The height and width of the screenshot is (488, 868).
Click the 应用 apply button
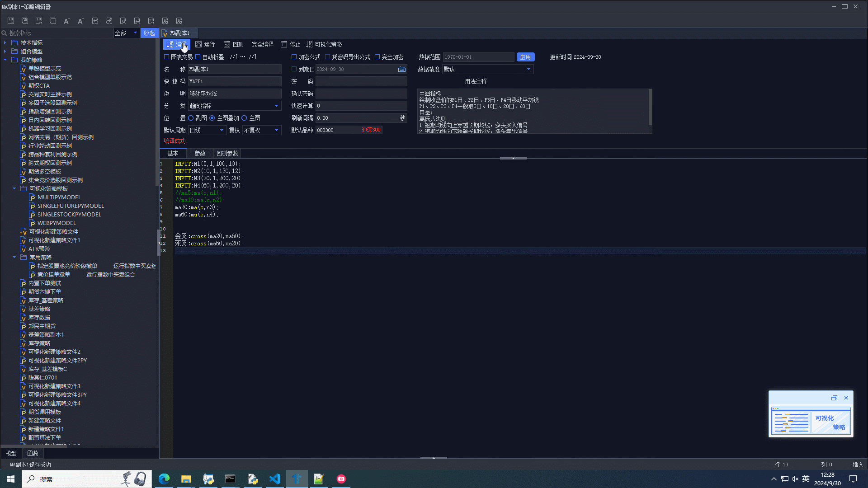coord(525,57)
